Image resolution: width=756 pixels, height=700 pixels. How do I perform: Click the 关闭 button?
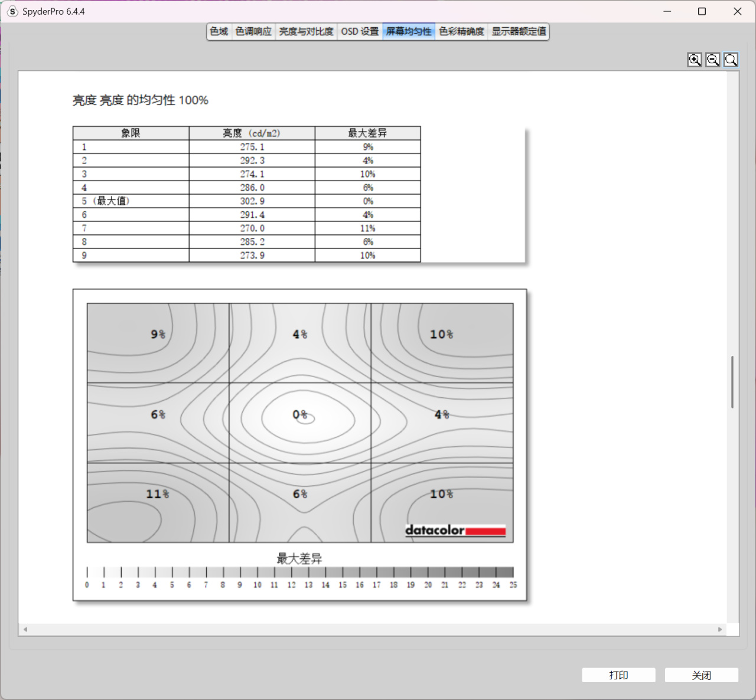702,675
